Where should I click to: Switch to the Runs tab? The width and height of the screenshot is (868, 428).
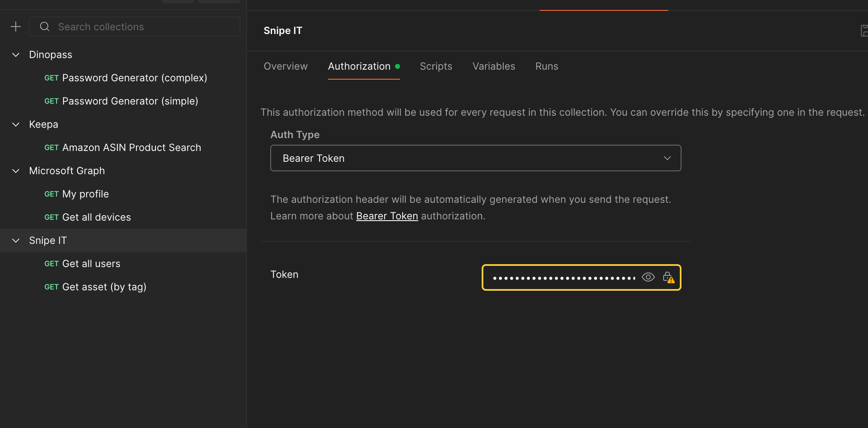click(547, 66)
